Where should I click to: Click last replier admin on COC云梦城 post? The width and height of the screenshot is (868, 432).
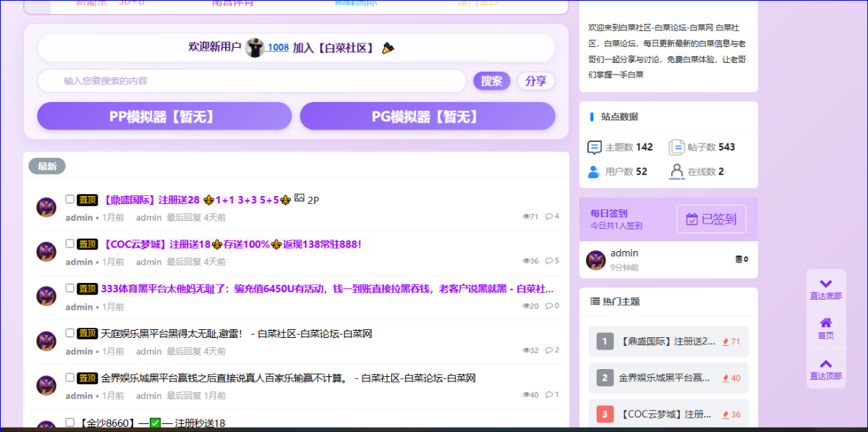(x=149, y=262)
